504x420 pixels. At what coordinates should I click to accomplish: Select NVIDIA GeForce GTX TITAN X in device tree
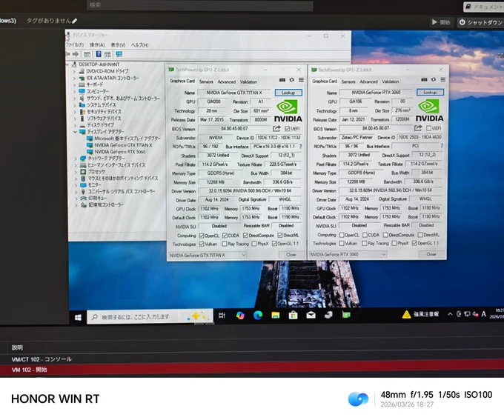coord(123,145)
